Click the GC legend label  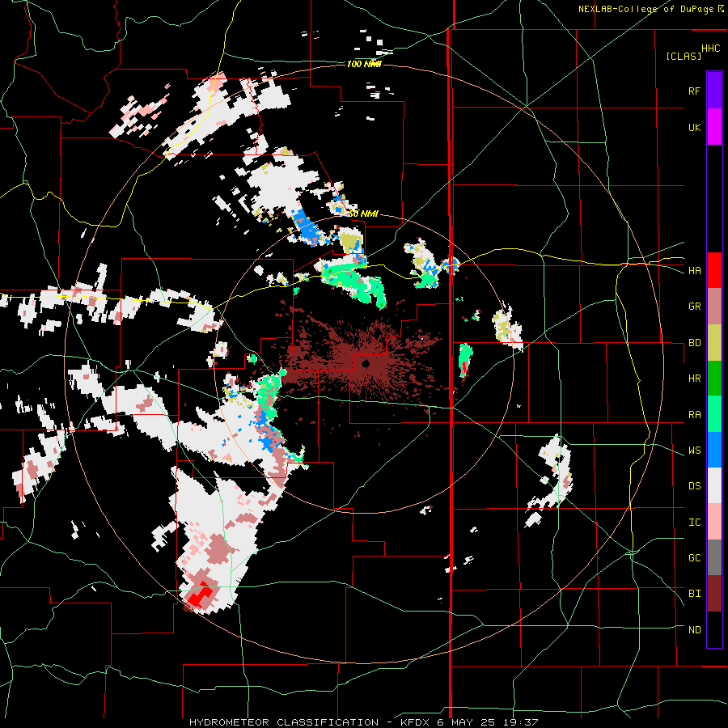pos(694,558)
